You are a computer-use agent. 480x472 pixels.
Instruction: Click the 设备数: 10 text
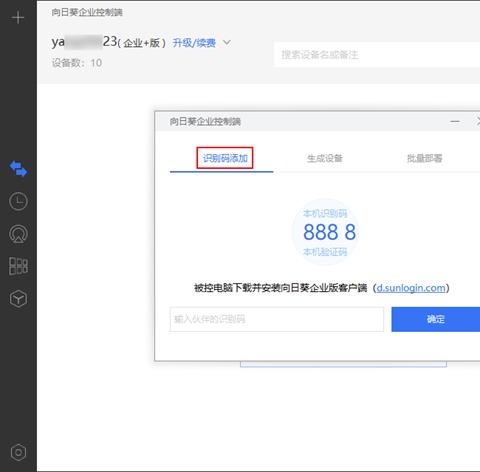tap(77, 63)
